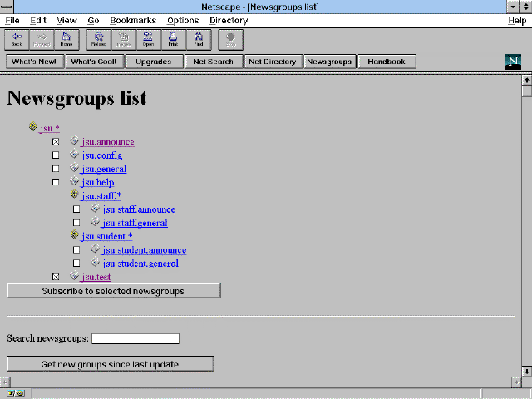Click the newsgroup icon beside jsu.config
The image size is (532, 399).
coord(74,154)
